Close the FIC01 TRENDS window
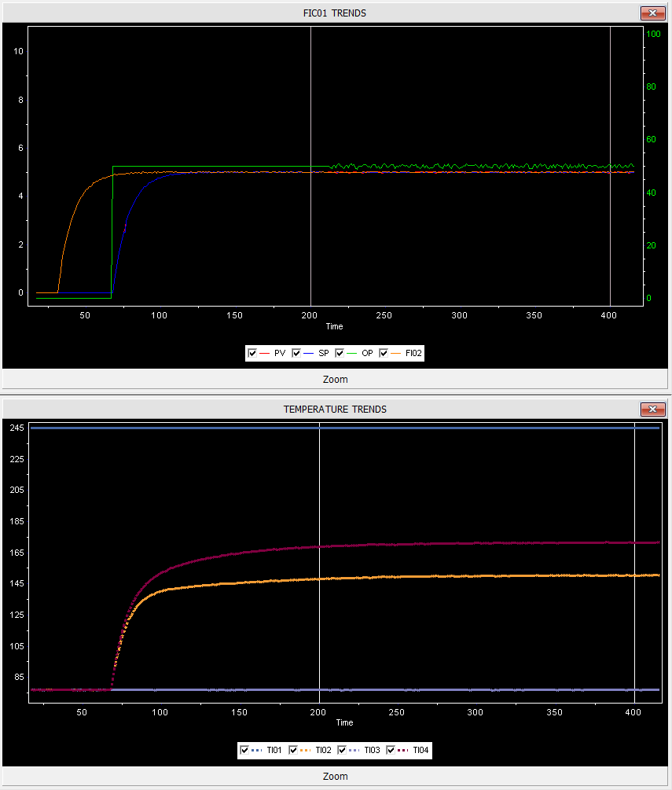The height and width of the screenshot is (790, 672). pyautogui.click(x=652, y=13)
